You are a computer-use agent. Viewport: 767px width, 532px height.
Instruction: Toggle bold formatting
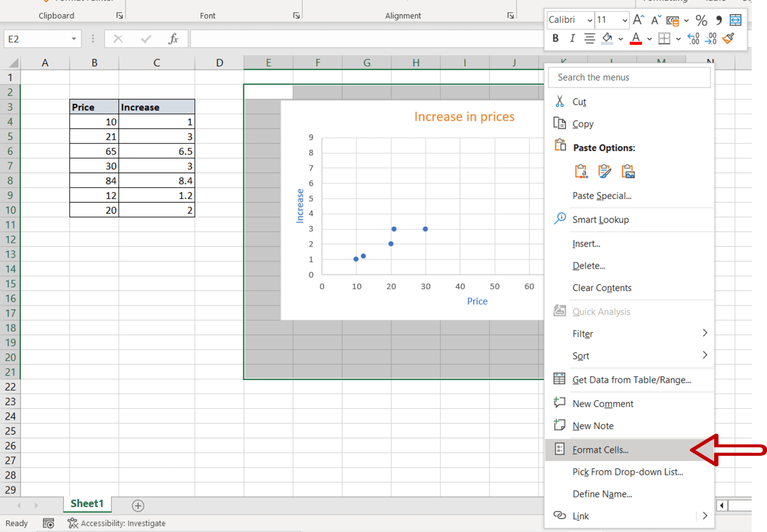click(x=555, y=39)
